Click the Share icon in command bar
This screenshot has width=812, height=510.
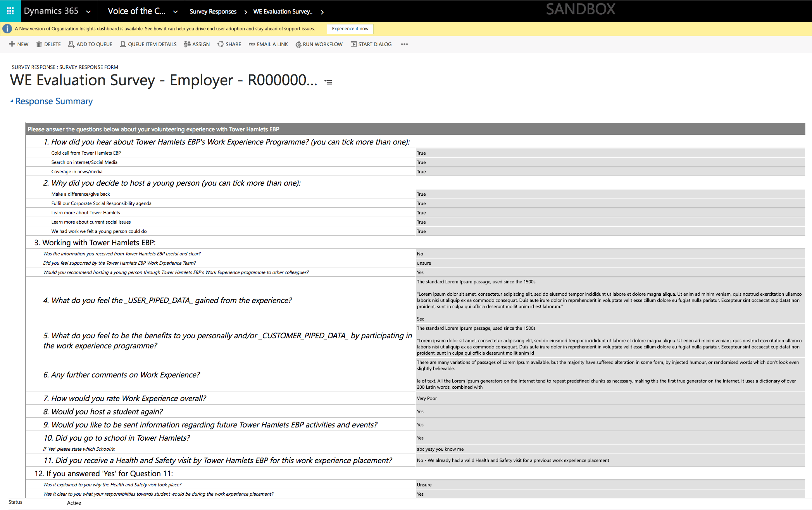(x=221, y=44)
